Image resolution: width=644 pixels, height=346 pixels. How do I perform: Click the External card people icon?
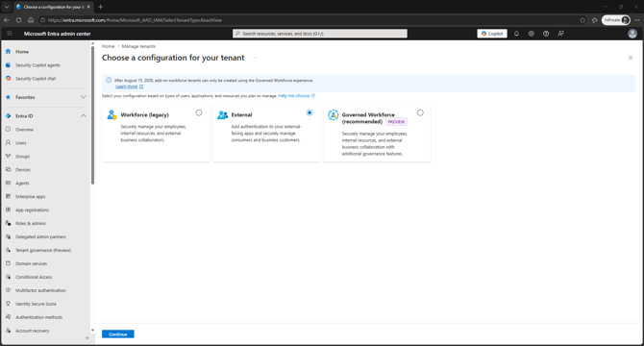[x=222, y=115]
